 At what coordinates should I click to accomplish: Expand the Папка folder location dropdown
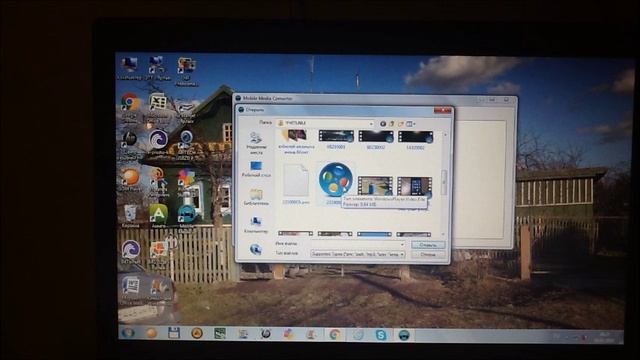tap(371, 123)
